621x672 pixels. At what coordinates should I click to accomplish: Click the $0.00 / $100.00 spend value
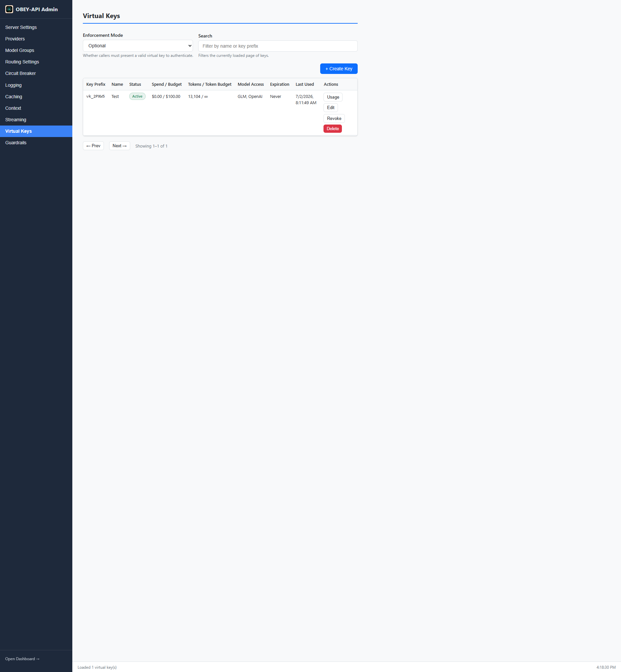(166, 96)
